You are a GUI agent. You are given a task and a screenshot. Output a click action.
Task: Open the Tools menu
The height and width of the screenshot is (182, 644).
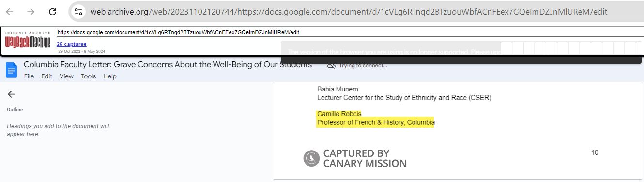click(89, 76)
